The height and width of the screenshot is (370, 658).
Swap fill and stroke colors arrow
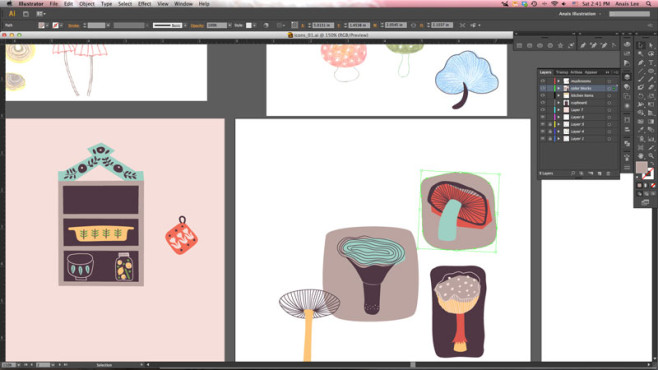[x=652, y=164]
